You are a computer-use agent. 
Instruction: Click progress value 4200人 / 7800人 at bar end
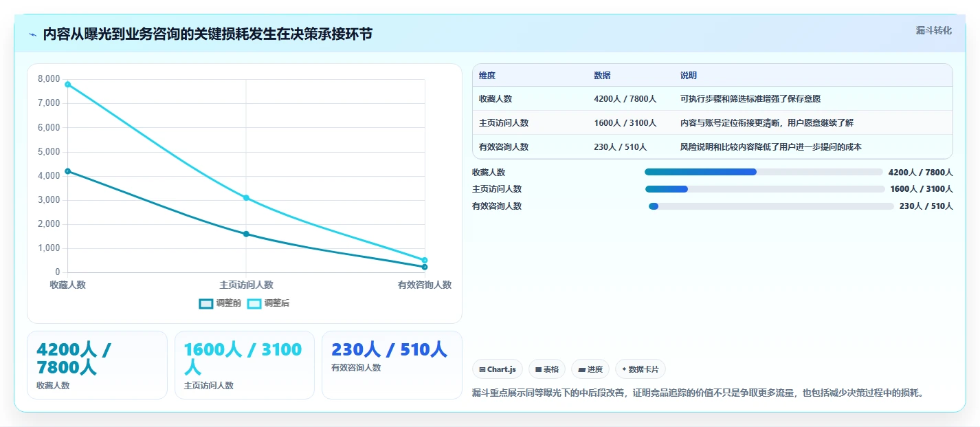920,173
